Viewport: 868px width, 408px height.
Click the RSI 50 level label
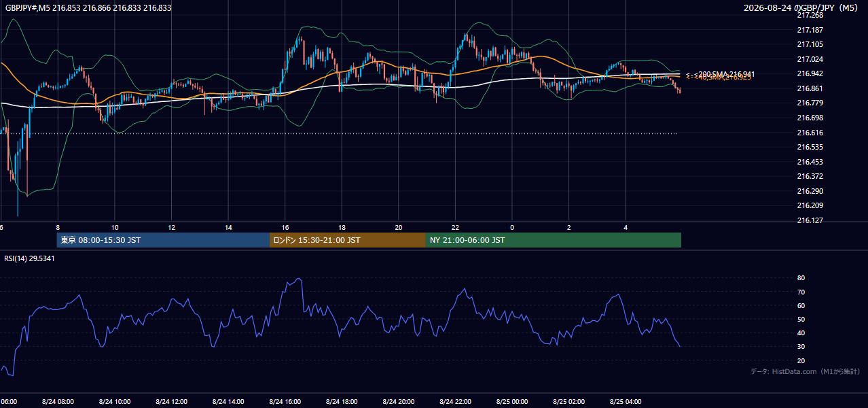pos(801,319)
